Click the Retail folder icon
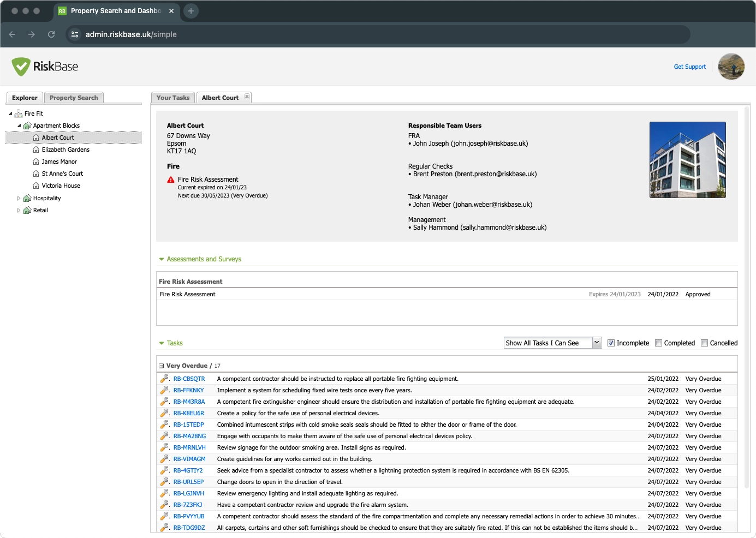Image resolution: width=756 pixels, height=538 pixels. (27, 210)
